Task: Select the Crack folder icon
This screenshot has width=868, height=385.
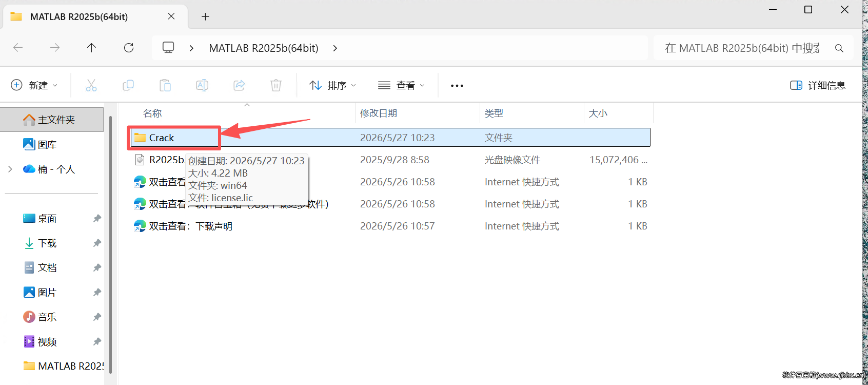Action: pyautogui.click(x=140, y=138)
